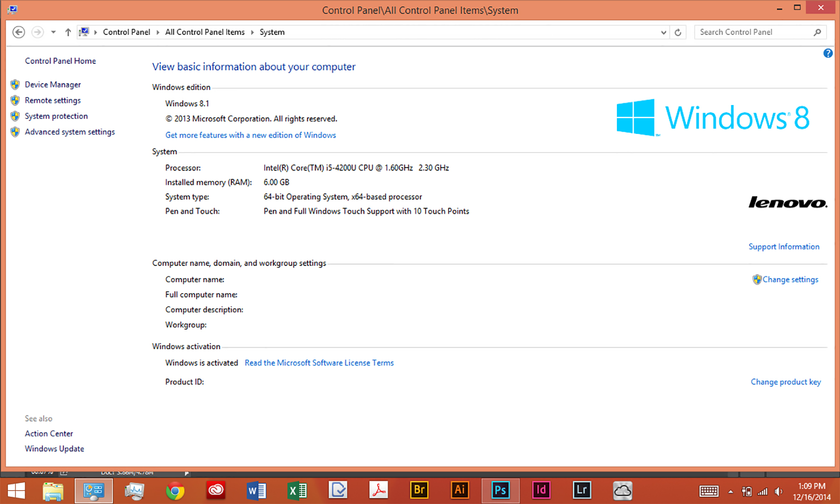
Task: Launch Adobe Acrobat from taskbar
Action: (x=378, y=490)
